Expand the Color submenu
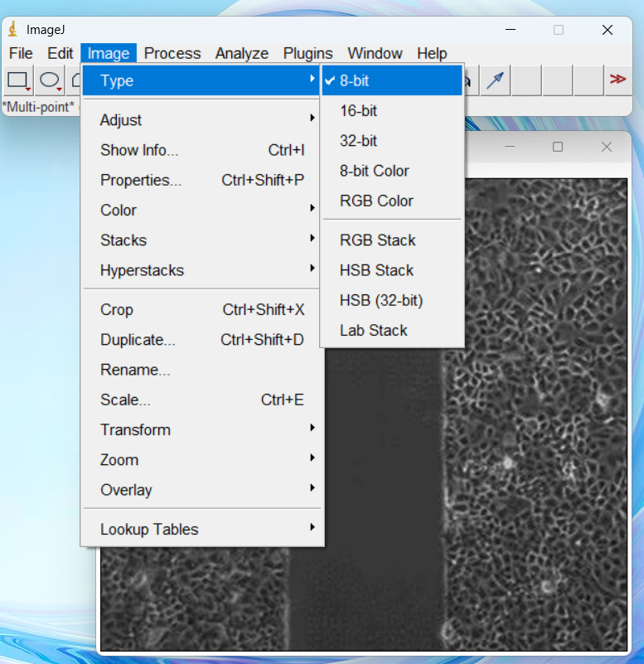The height and width of the screenshot is (664, 644). 201,210
